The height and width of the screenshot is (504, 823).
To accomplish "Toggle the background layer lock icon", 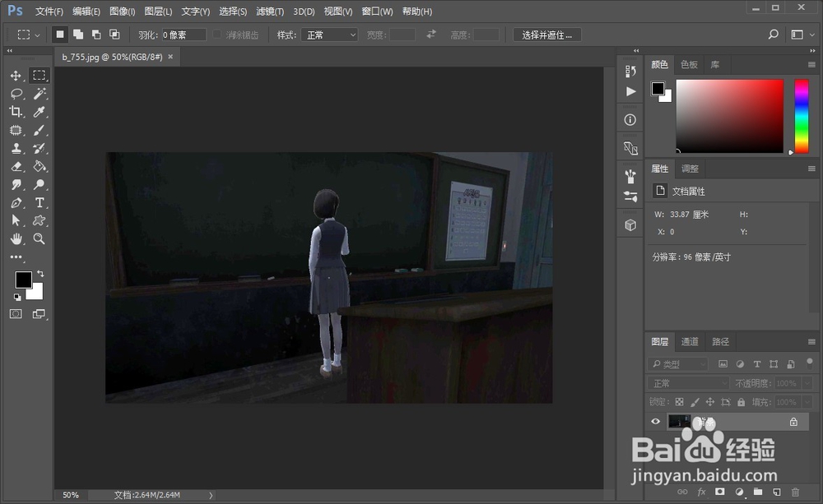I will tap(793, 422).
